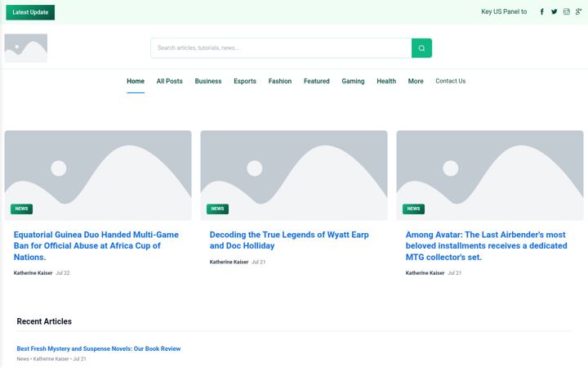This screenshot has width=588, height=368.
Task: Open the Twitter social icon
Action: click(555, 11)
